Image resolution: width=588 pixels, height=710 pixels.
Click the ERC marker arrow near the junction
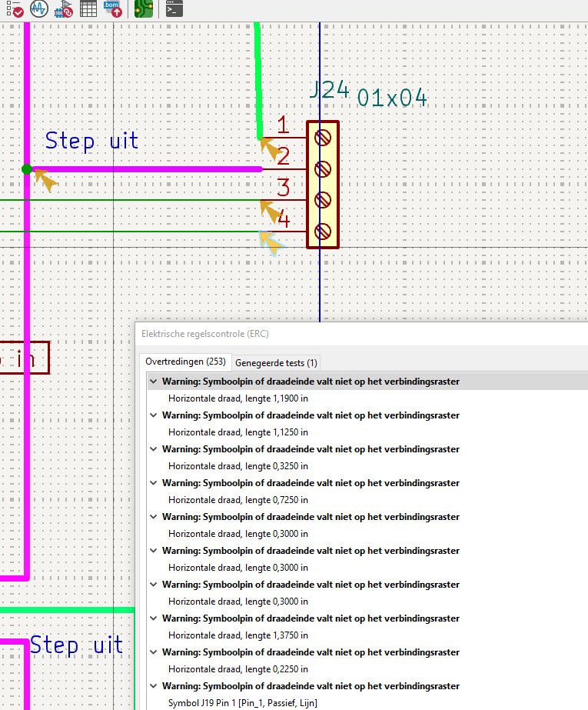[46, 180]
